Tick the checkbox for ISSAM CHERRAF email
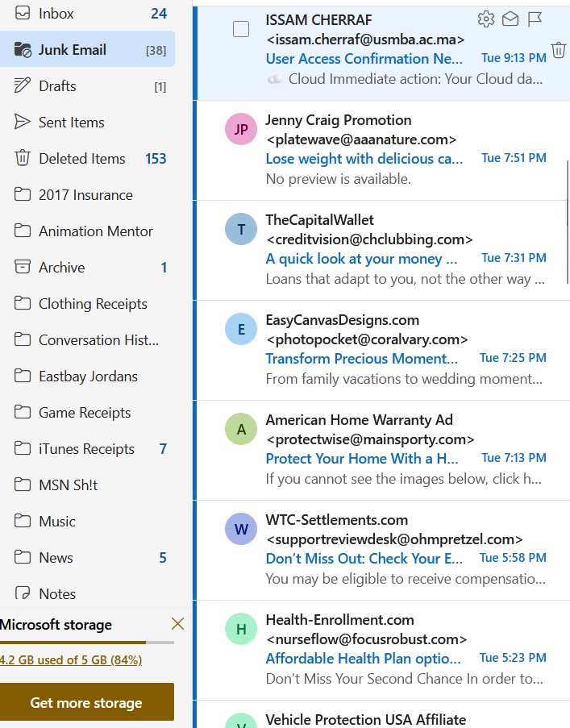Image resolution: width=570 pixels, height=728 pixels. [241, 29]
